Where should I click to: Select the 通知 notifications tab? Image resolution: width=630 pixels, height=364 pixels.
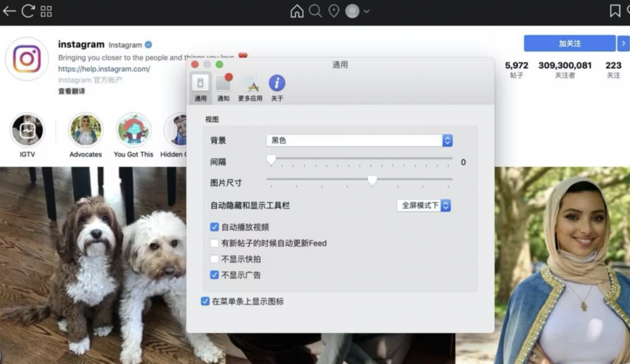point(224,88)
